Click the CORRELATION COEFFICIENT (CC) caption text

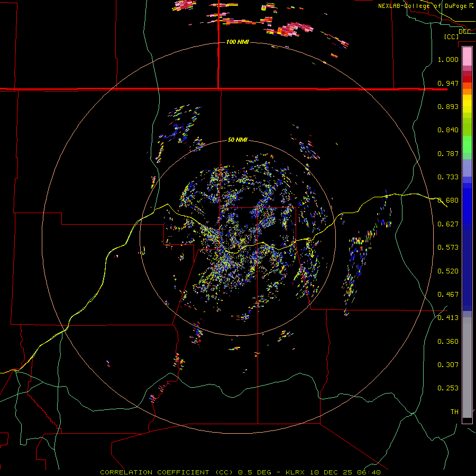(167, 472)
